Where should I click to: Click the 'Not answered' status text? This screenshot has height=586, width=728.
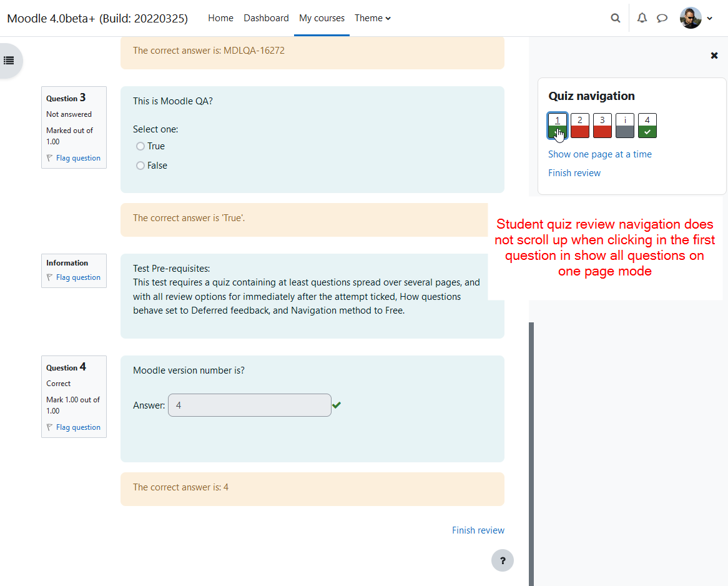coord(69,114)
